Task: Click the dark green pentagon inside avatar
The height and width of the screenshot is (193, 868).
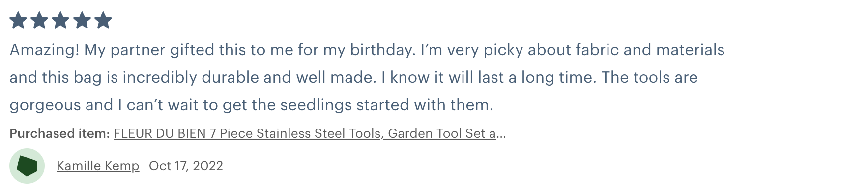Action: point(27,166)
